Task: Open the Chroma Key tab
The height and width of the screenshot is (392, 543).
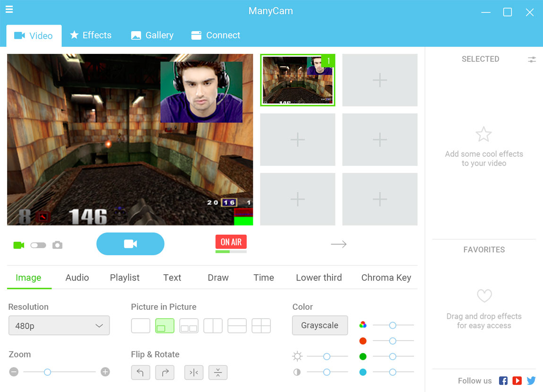Action: pos(386,278)
